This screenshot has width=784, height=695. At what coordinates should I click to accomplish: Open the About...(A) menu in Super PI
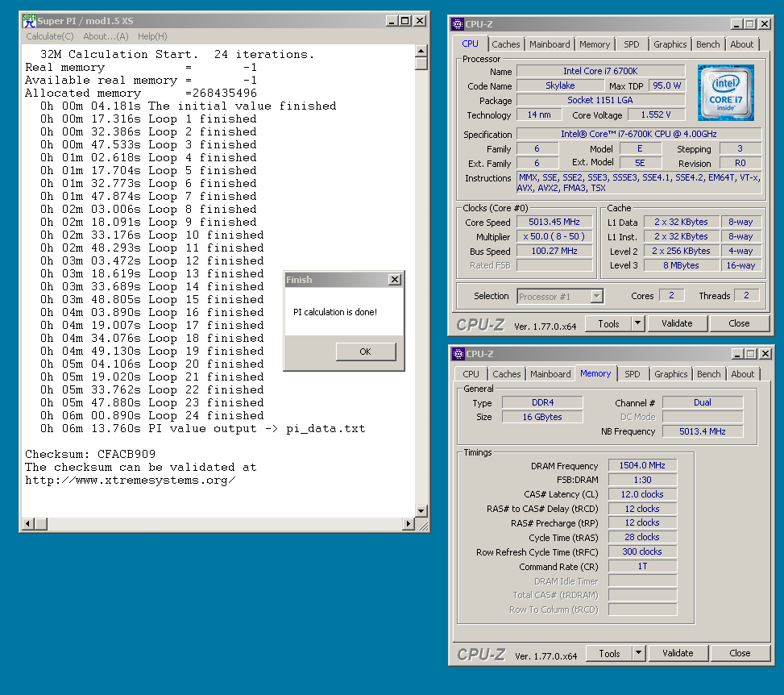106,36
